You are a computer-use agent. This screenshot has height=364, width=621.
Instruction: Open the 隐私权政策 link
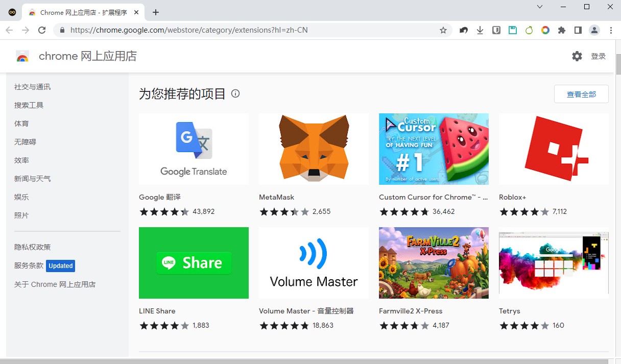[32, 247]
